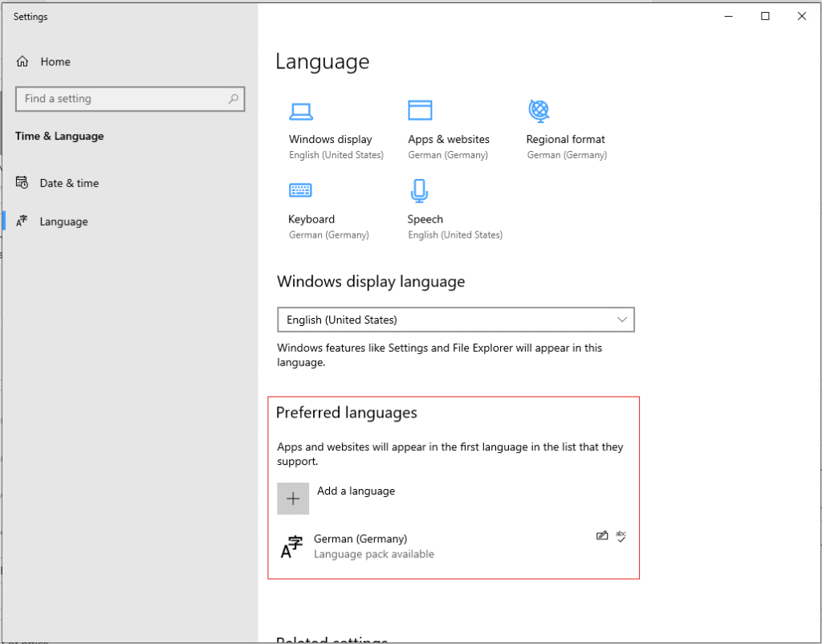
Task: Open the Apps & websites window icon
Action: 420,110
